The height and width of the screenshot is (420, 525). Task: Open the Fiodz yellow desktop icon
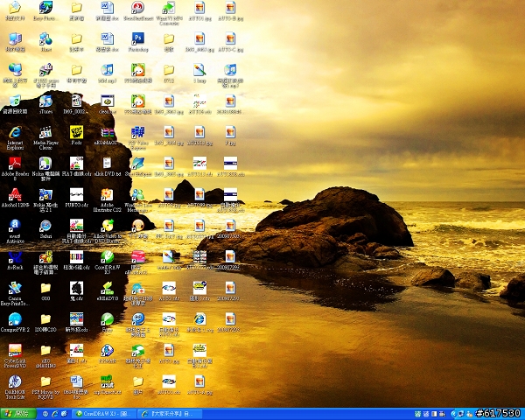pos(76,132)
